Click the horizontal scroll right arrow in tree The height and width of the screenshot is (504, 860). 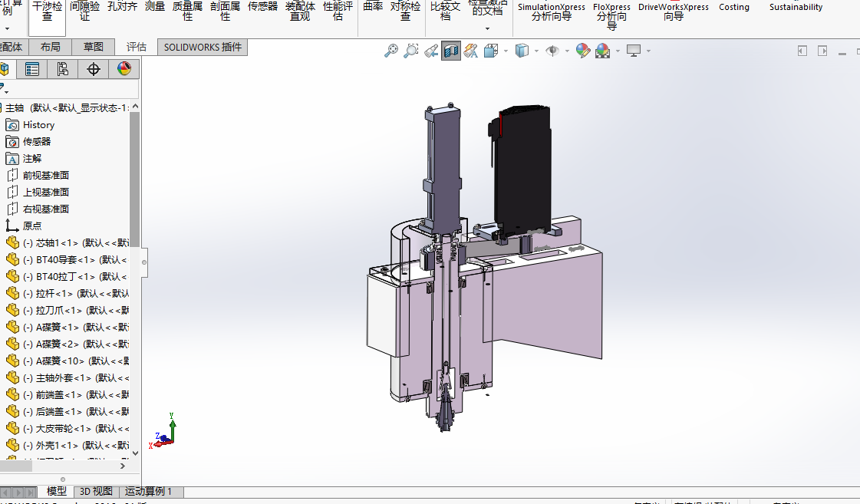123,466
